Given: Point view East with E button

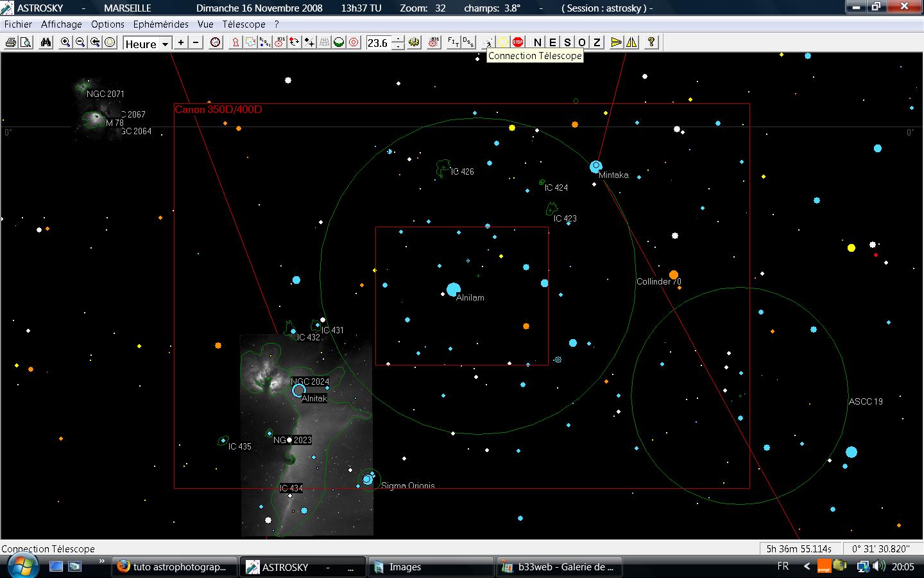Looking at the screenshot, I should click(x=552, y=42).
